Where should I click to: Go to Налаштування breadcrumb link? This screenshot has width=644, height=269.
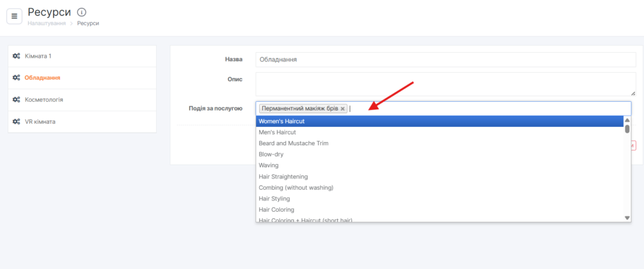point(47,23)
